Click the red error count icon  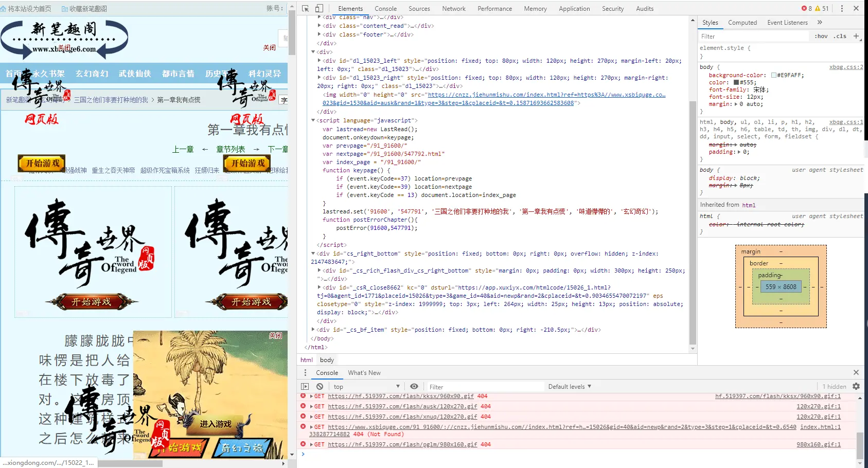(x=804, y=8)
